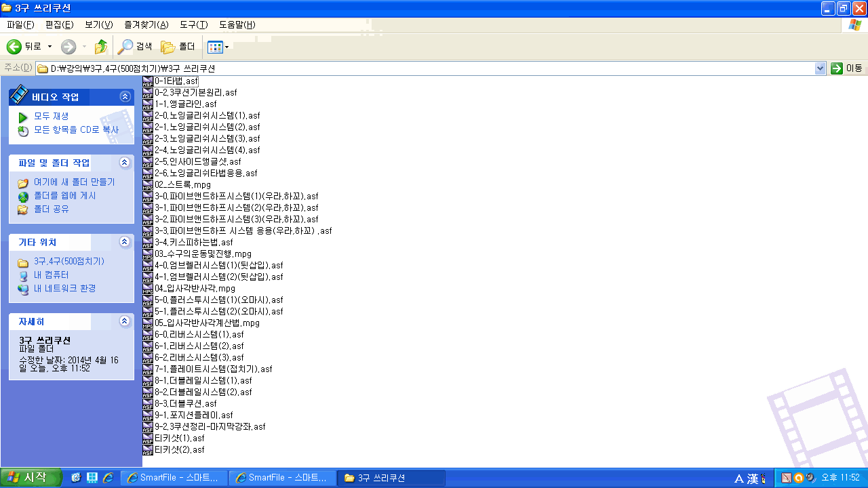This screenshot has width=868, height=488.
Task: Open the address bar dropdown
Action: tap(820, 68)
